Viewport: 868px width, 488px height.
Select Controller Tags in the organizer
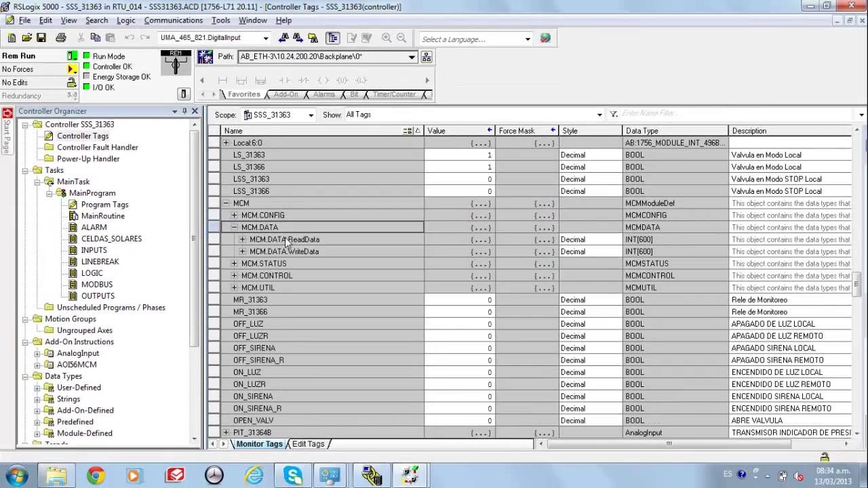(x=82, y=136)
